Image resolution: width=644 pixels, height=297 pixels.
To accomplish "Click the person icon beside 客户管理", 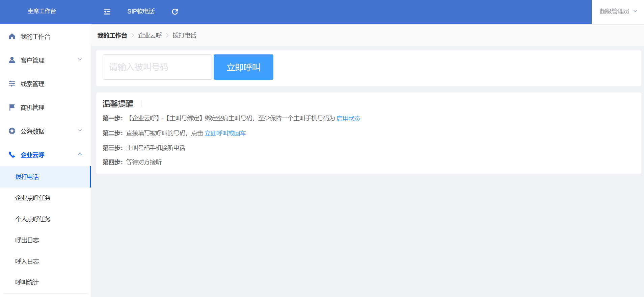I will pyautogui.click(x=12, y=60).
